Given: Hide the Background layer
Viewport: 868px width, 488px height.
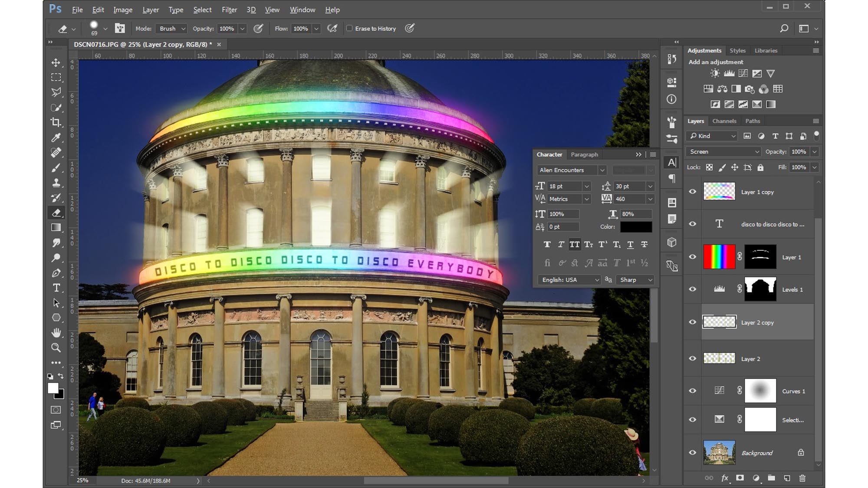Looking at the screenshot, I should tap(693, 452).
